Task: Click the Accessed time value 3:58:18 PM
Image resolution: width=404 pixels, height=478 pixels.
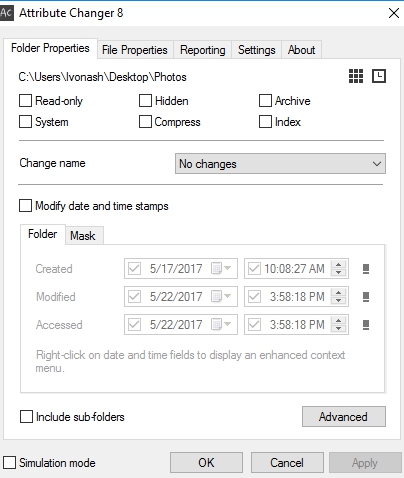Action: pyautogui.click(x=297, y=324)
